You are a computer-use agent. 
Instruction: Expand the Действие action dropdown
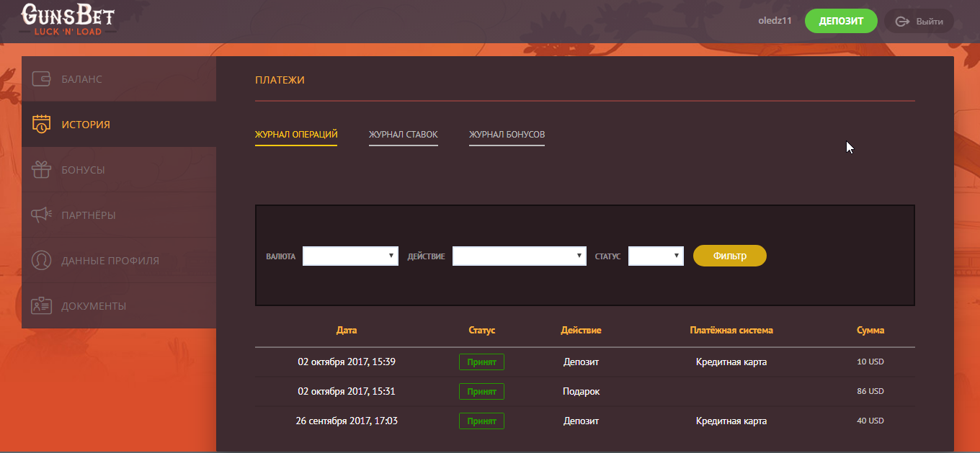(519, 256)
